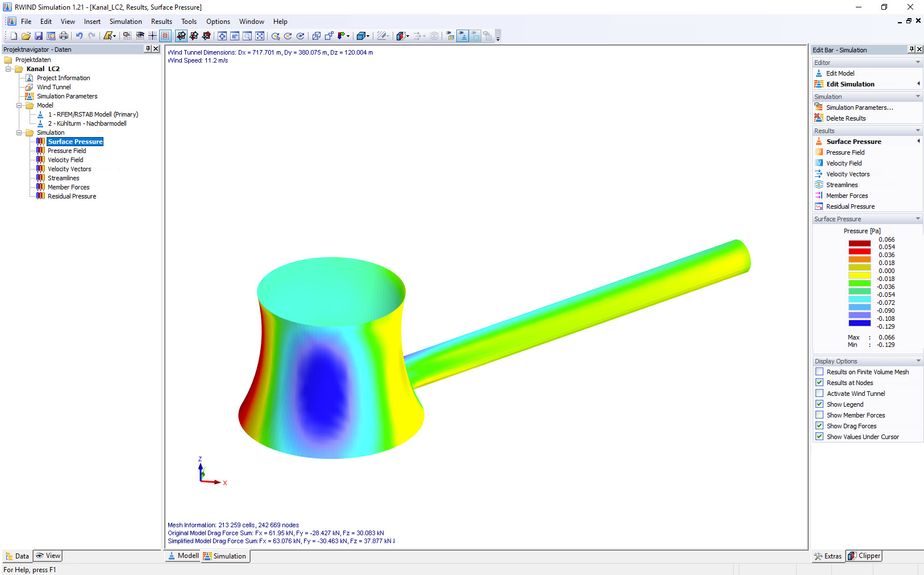Screen dimensions: 924x575
Task: Click the Wind Tunnel icon in the navigator tree
Action: tap(30, 87)
